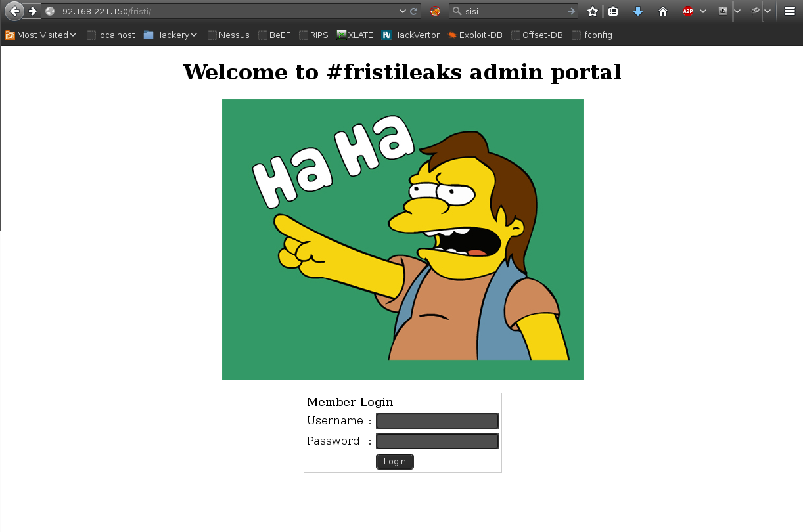Expand the Hackery bookmarks folder
This screenshot has height=532, width=803.
[x=170, y=35]
